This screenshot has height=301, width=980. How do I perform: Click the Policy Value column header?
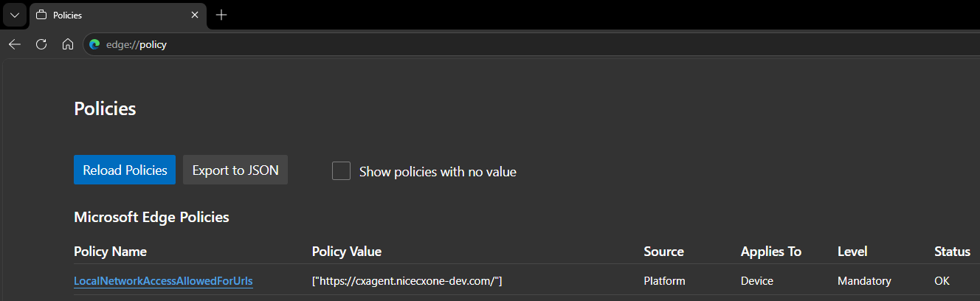347,252
